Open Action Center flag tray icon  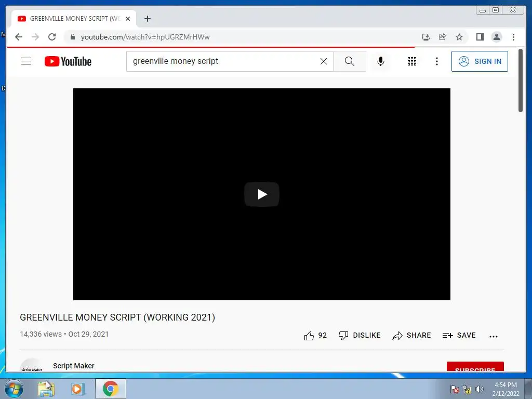coord(454,389)
